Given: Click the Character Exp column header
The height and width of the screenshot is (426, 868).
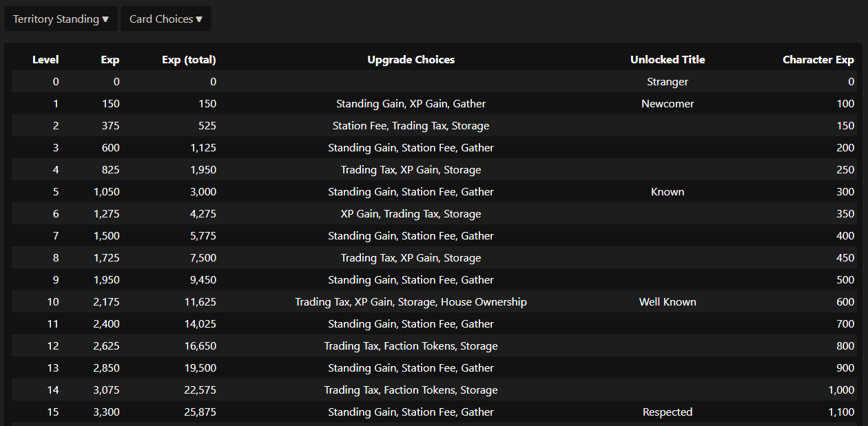Looking at the screenshot, I should [x=818, y=60].
